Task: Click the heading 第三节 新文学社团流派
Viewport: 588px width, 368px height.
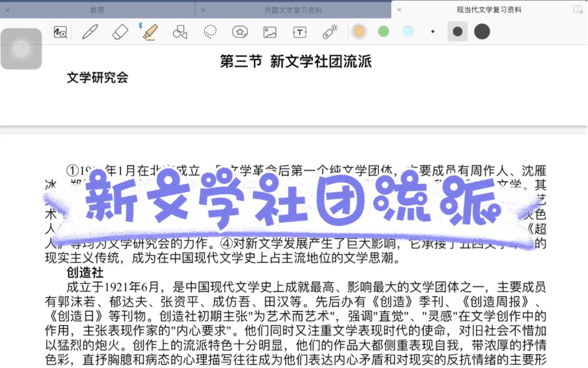Action: coord(296,61)
